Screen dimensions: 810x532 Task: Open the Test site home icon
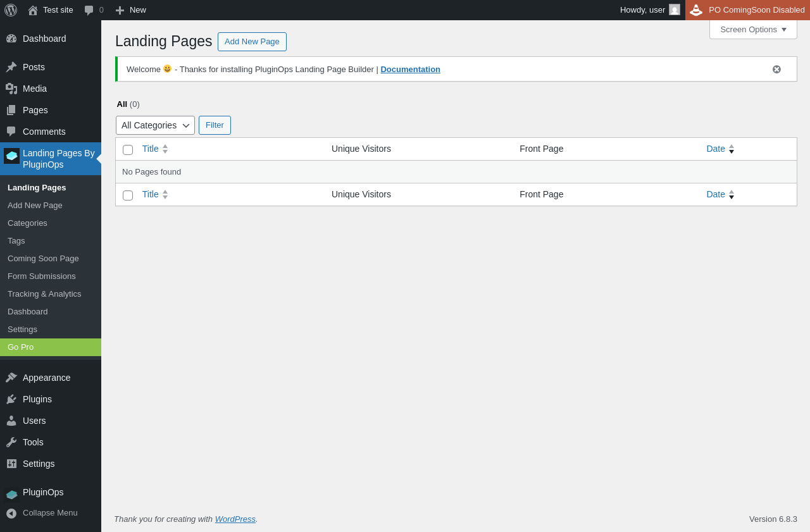(33, 10)
